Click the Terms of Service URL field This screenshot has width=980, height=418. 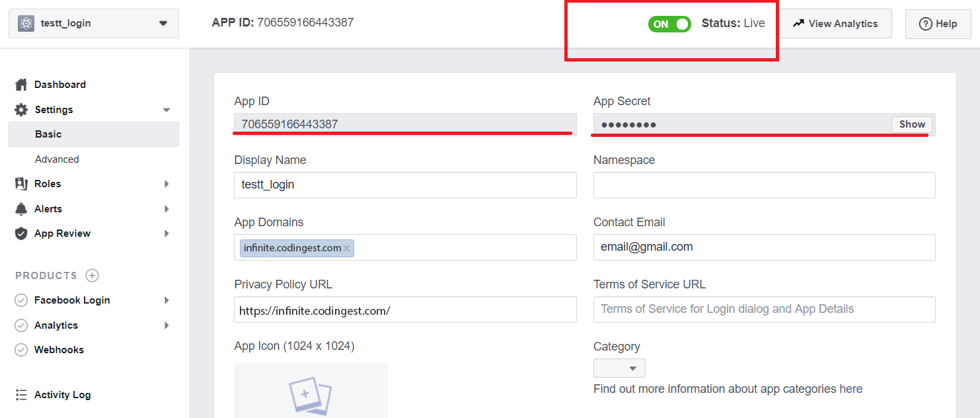point(764,310)
